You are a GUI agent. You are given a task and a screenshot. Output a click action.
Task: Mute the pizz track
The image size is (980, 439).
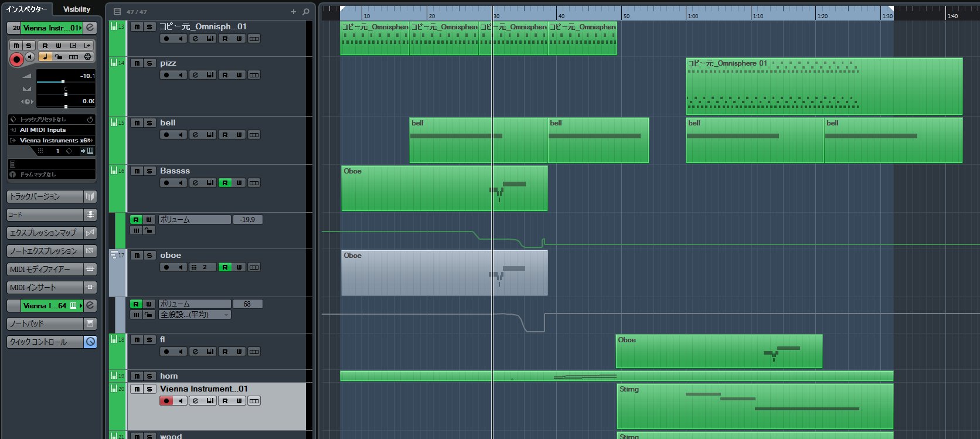(x=137, y=63)
